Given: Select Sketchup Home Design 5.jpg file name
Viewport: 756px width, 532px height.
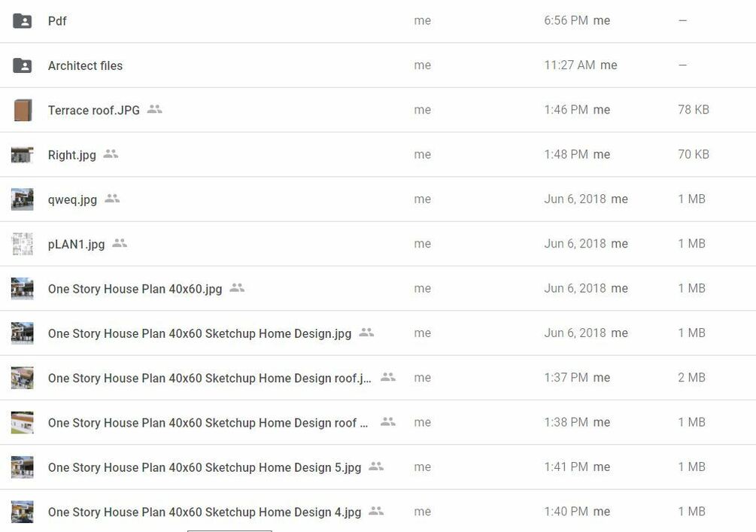Looking at the screenshot, I should (204, 467).
